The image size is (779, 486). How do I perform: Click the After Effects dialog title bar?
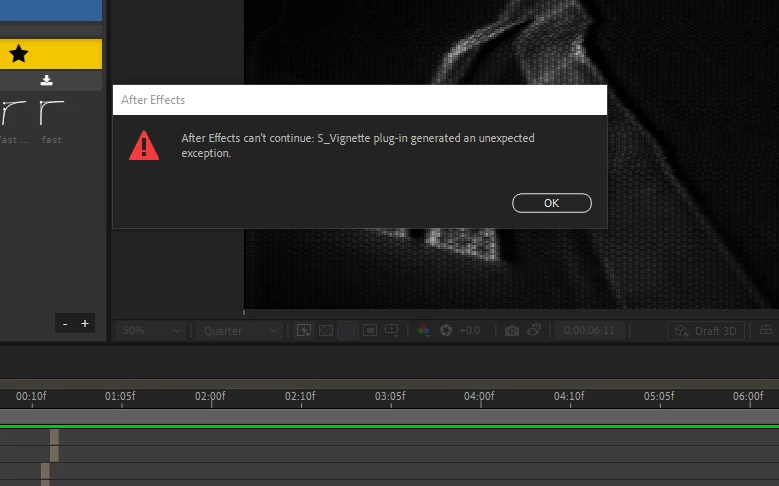point(360,100)
